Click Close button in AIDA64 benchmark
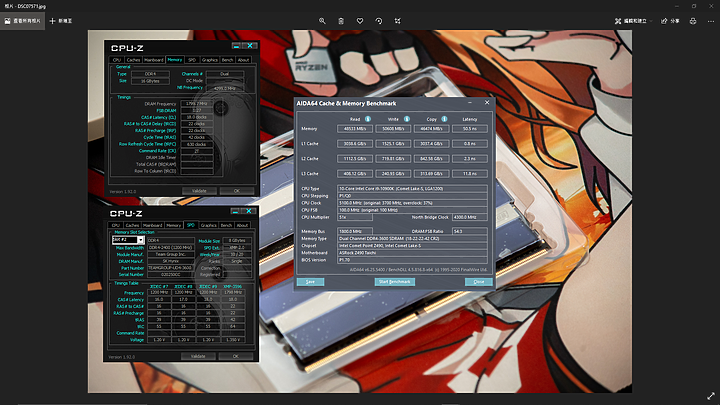This screenshot has width=720, height=405. [x=478, y=281]
